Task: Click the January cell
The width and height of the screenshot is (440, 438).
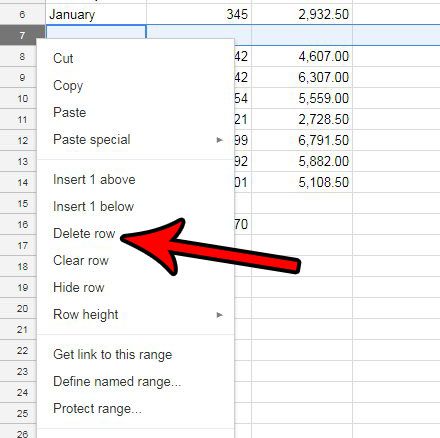Action: click(96, 14)
